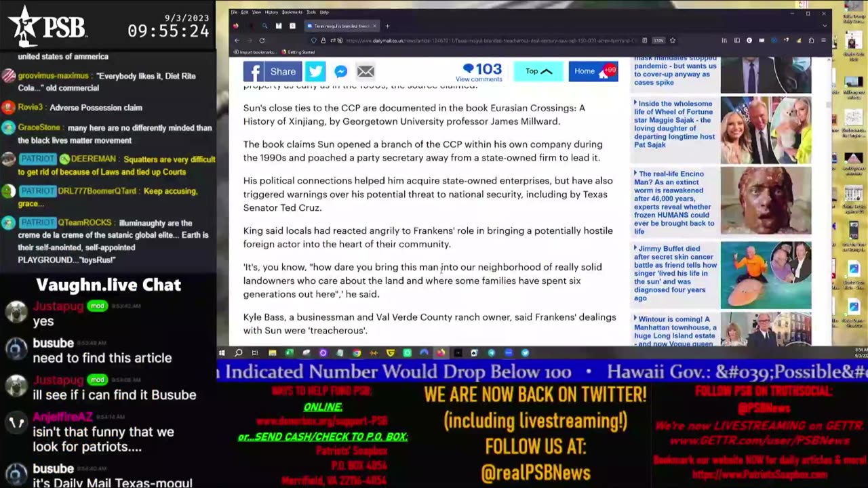The width and height of the screenshot is (868, 488).
Task: Open the purple circle taskbar icon
Action: point(323,352)
